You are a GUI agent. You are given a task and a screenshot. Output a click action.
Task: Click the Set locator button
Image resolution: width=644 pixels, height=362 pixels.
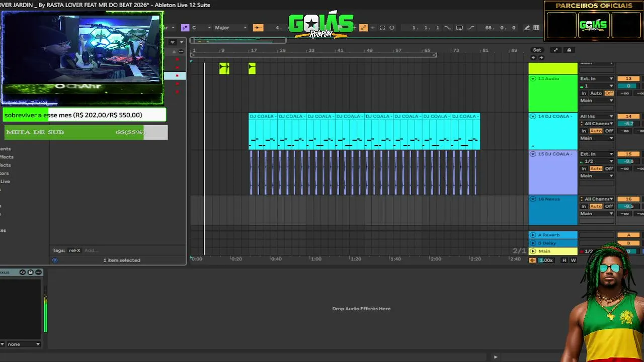click(x=537, y=50)
